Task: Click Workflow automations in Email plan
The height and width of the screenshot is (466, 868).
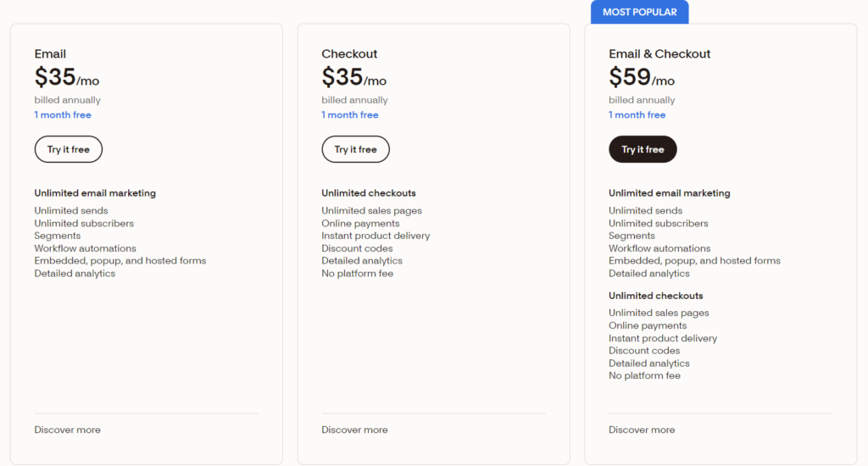Action: tap(86, 248)
